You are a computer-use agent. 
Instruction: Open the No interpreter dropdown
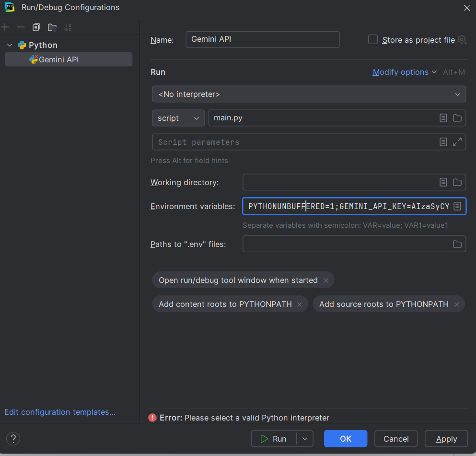[x=309, y=94]
